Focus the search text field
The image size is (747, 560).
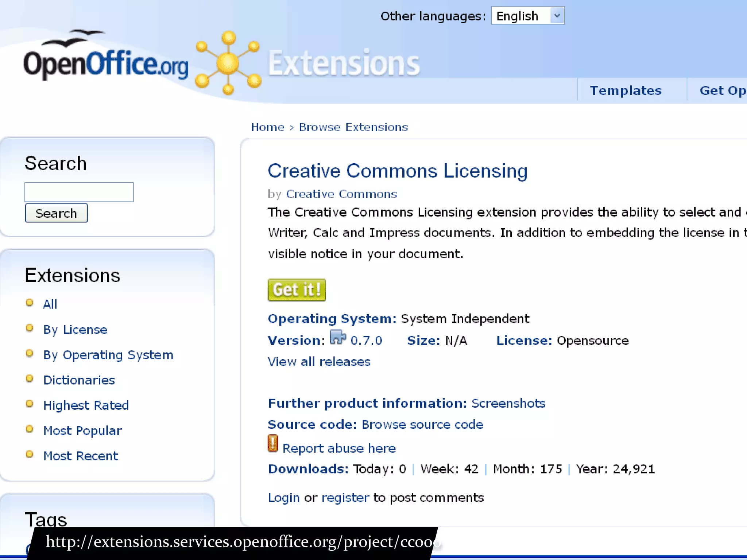click(x=79, y=192)
